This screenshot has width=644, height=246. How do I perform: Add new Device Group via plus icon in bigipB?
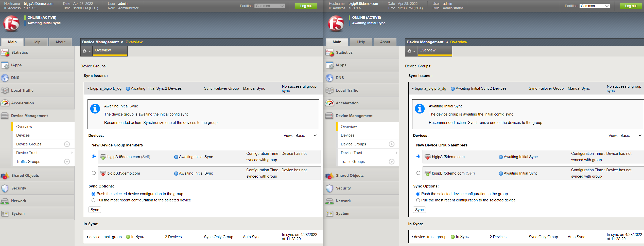[392, 144]
